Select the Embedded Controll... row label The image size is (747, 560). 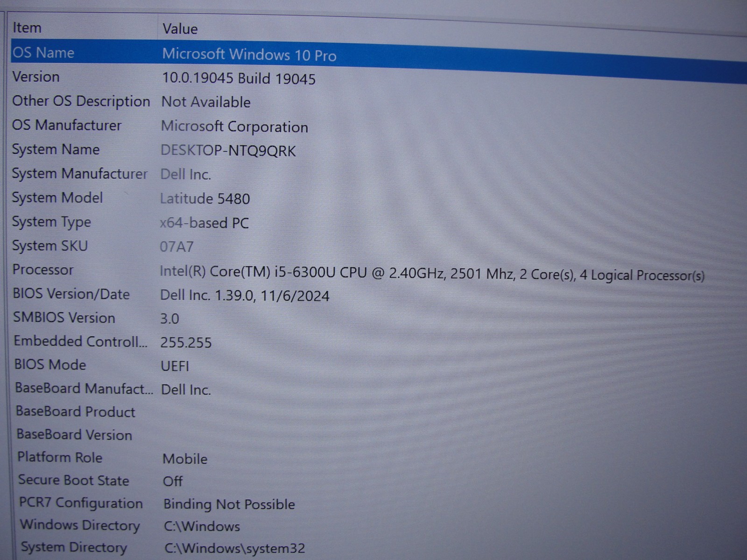point(80,342)
